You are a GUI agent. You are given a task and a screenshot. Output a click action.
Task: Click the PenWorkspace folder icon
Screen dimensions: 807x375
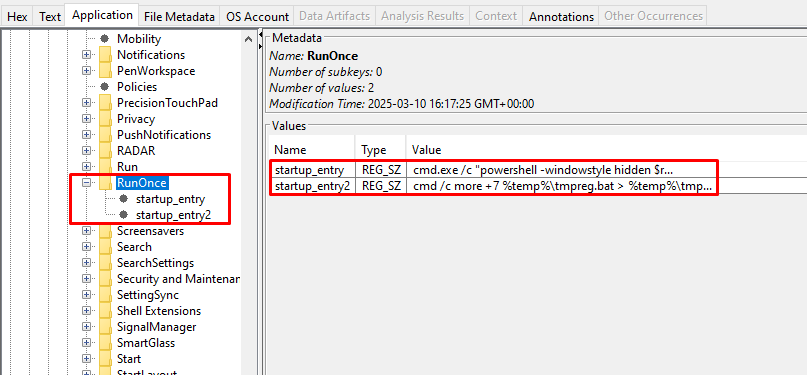[x=105, y=70]
